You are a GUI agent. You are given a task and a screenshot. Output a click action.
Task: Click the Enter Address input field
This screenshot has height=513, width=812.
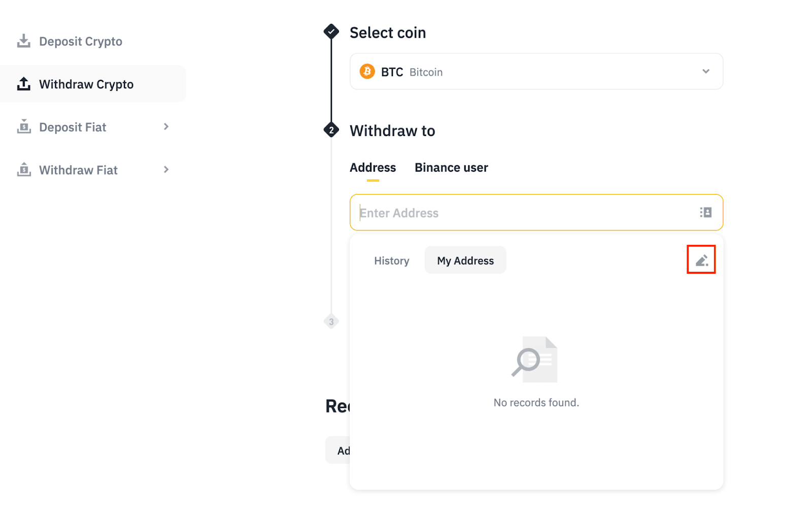point(523,213)
